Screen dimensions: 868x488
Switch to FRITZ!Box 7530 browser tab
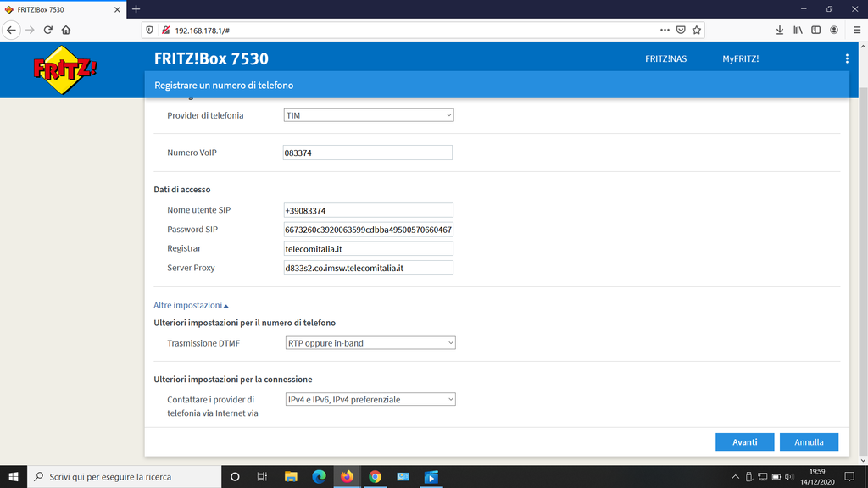[64, 9]
